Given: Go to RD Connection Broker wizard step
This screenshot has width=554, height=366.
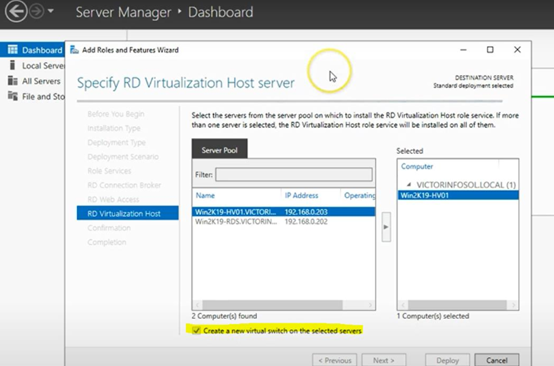Looking at the screenshot, I should 124,185.
